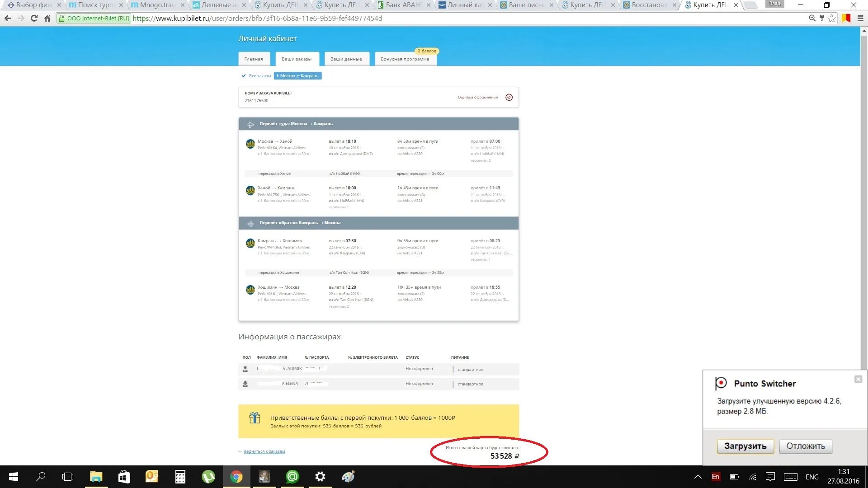This screenshot has width=868, height=488.
Task: Expand the system tray hidden icons arrow
Action: pyautogui.click(x=698, y=477)
